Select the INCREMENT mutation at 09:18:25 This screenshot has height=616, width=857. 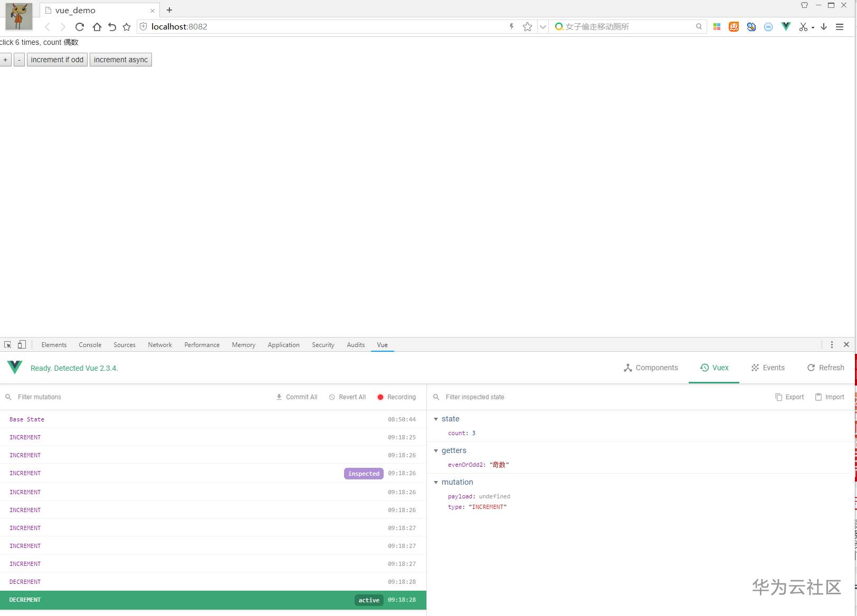[213, 437]
